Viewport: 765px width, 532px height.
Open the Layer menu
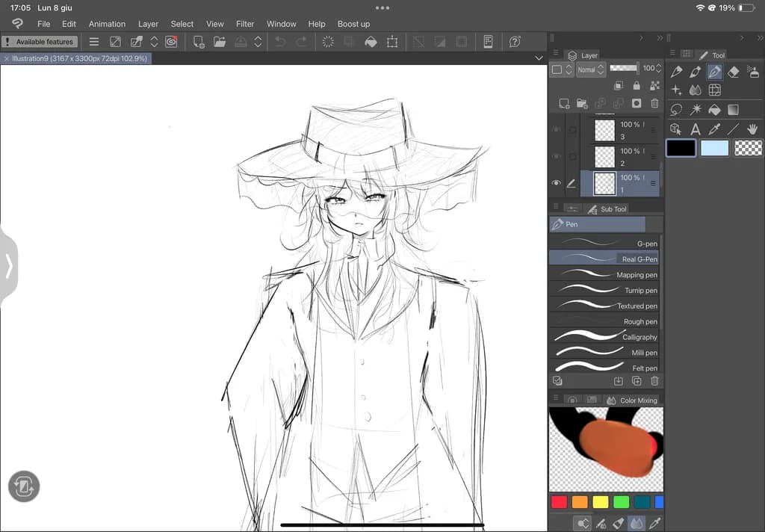pos(148,24)
